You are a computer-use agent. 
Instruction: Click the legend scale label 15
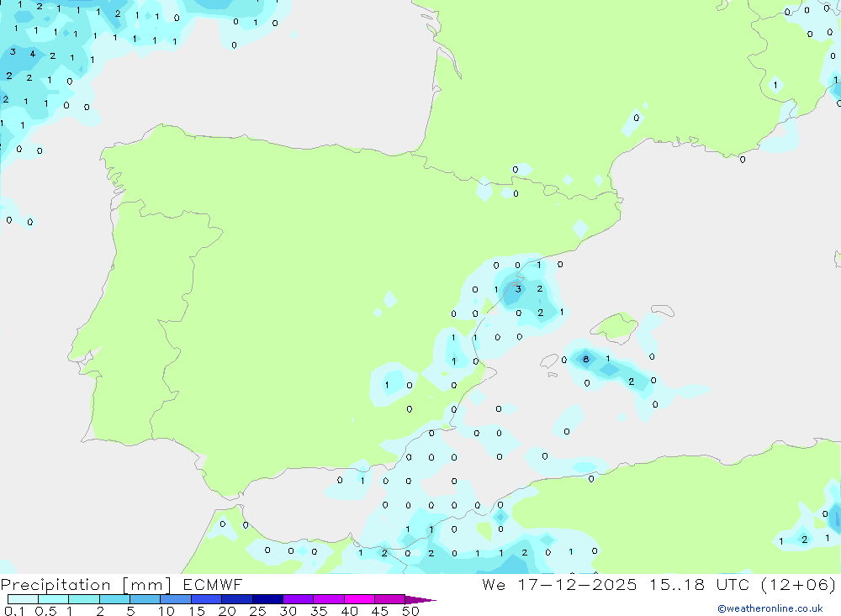point(197,611)
